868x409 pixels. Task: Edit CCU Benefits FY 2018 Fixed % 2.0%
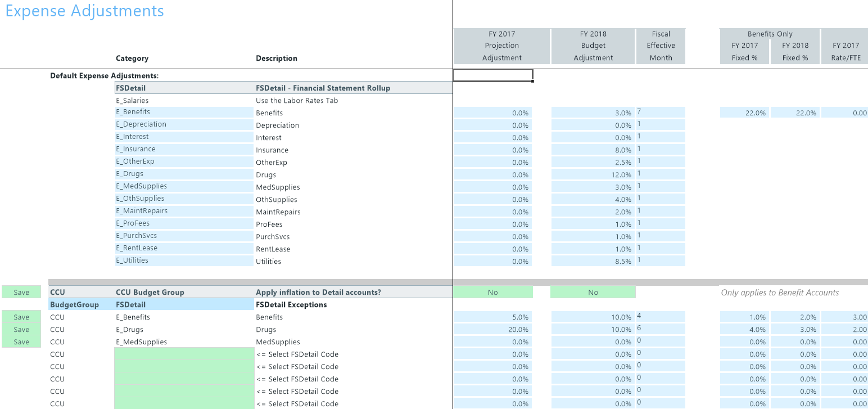point(795,317)
